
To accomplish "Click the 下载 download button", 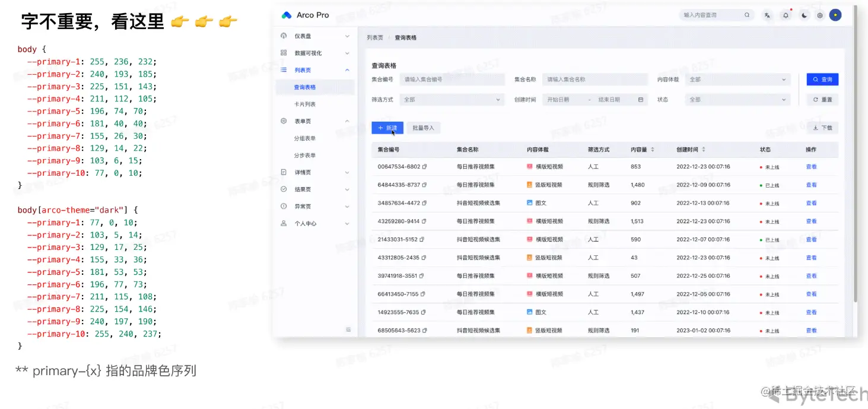I will (x=822, y=128).
